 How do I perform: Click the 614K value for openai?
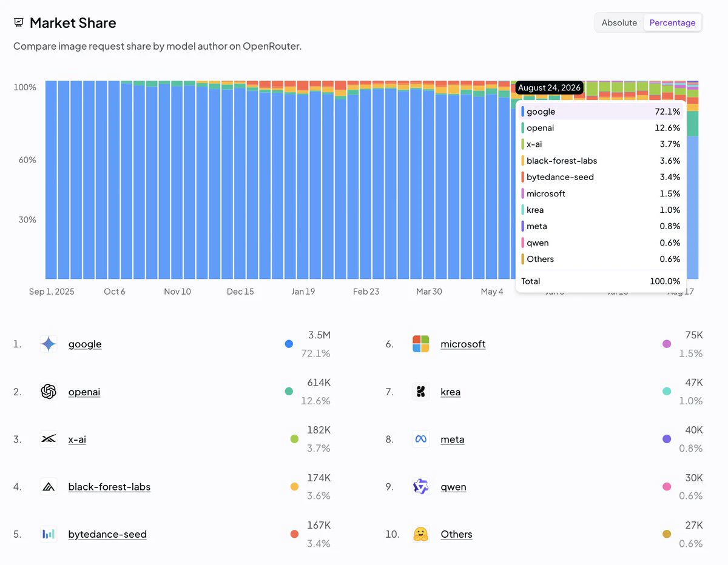[318, 383]
